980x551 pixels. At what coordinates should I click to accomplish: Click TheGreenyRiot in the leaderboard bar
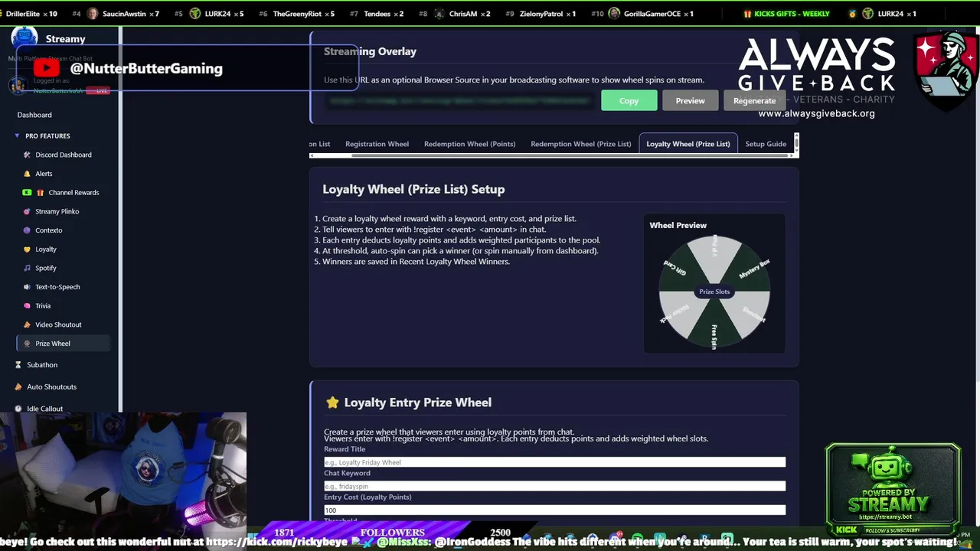coord(298,14)
